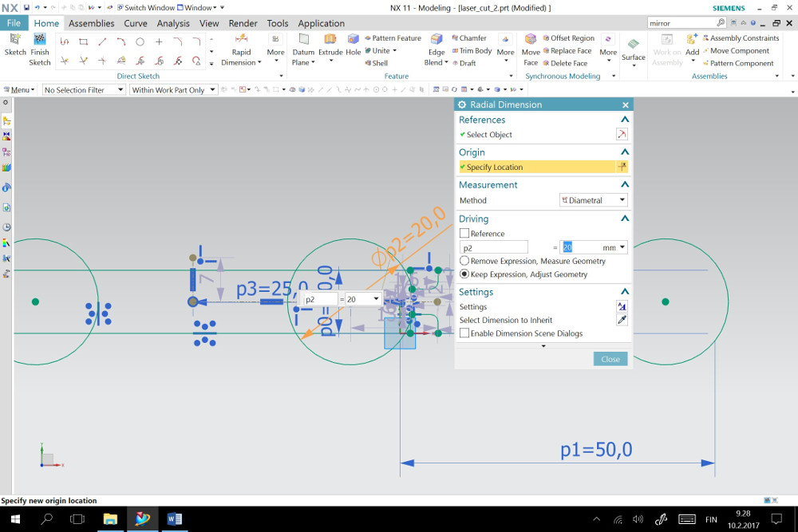Click the Hole feature icon

(353, 45)
